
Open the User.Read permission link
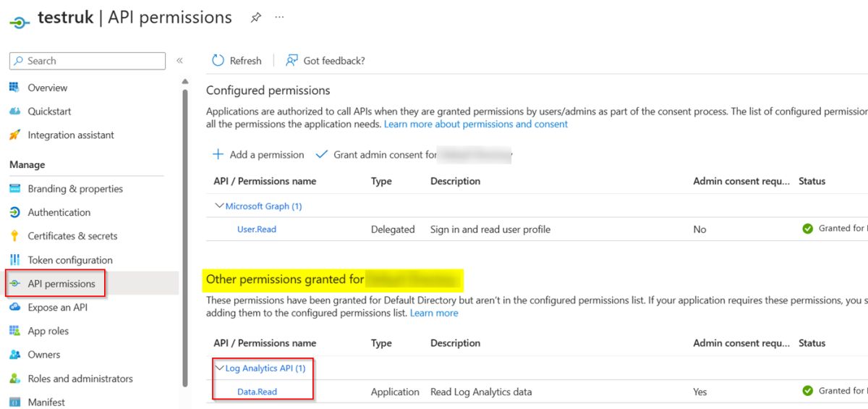257,229
